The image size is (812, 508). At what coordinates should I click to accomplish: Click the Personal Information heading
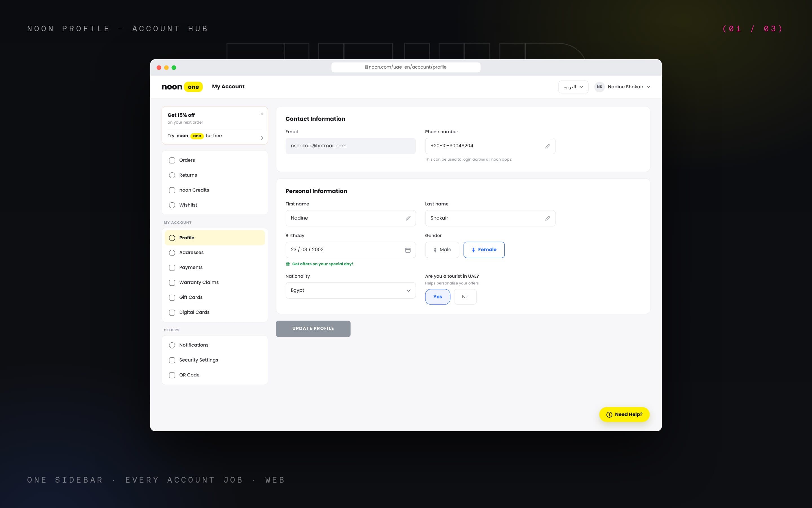pyautogui.click(x=316, y=191)
